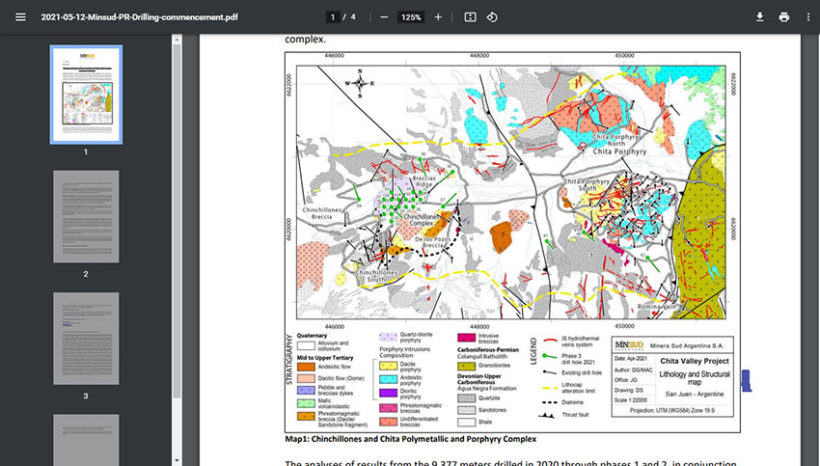Toggle the sidebar with the hamburger menu icon
820x466 pixels.
point(20,17)
